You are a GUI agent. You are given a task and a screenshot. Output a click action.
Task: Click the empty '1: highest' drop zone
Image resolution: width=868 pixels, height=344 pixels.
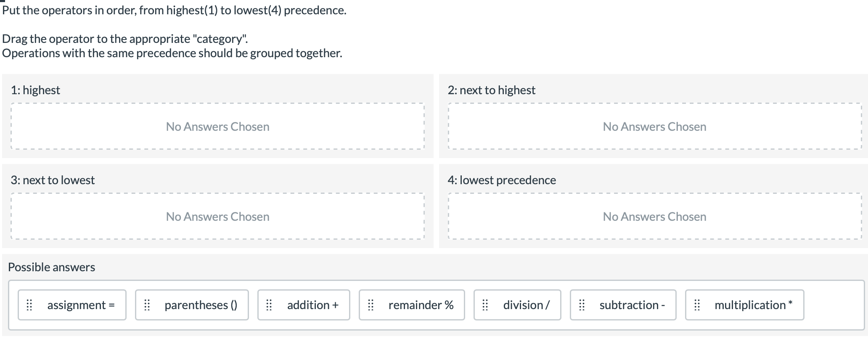pyautogui.click(x=217, y=126)
